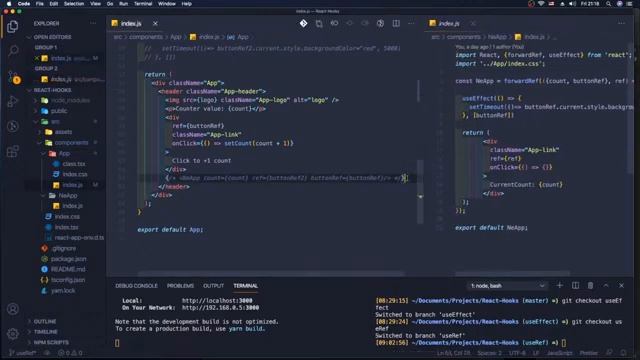Image resolution: width=640 pixels, height=360 pixels.
Task: Split the terminal panel
Action: point(575,285)
